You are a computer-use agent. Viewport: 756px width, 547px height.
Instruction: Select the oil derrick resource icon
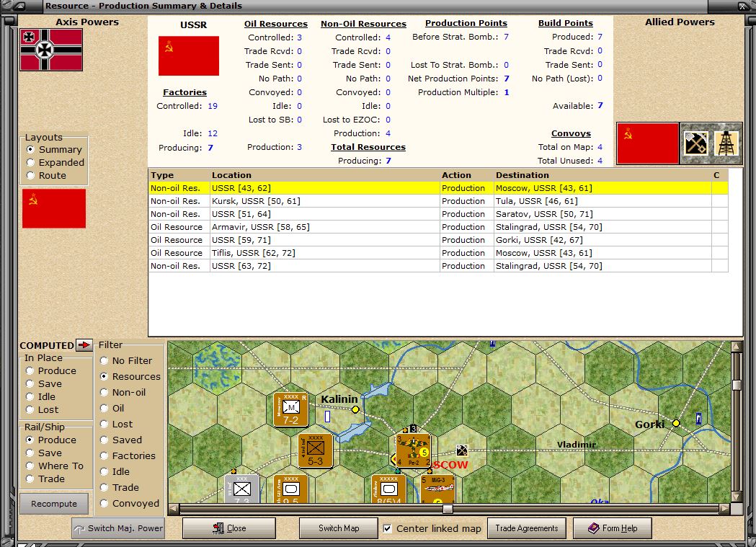[x=726, y=143]
